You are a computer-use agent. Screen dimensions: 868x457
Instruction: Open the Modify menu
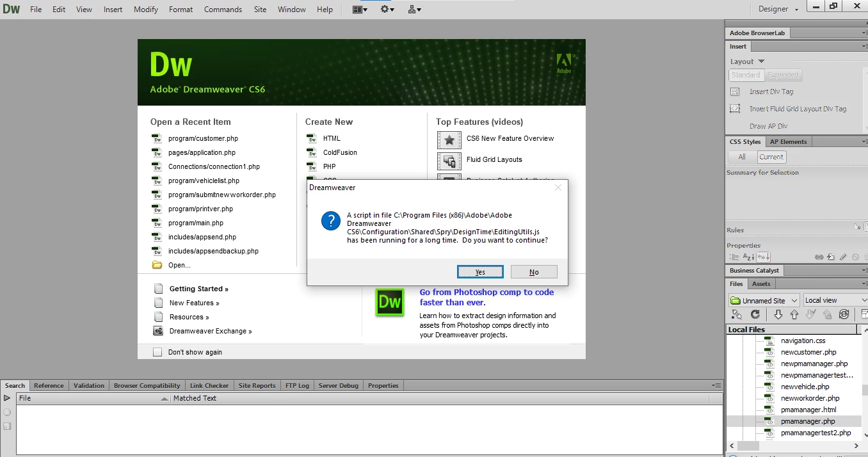[146, 10]
